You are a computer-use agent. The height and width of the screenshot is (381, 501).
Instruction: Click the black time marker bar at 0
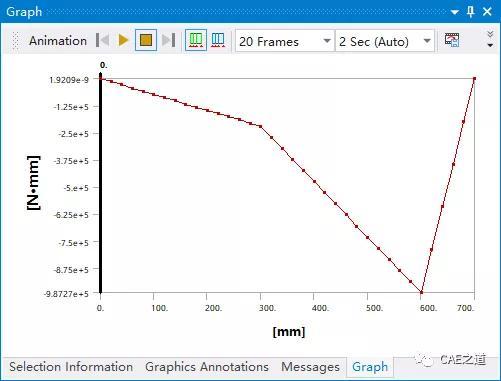[101, 183]
